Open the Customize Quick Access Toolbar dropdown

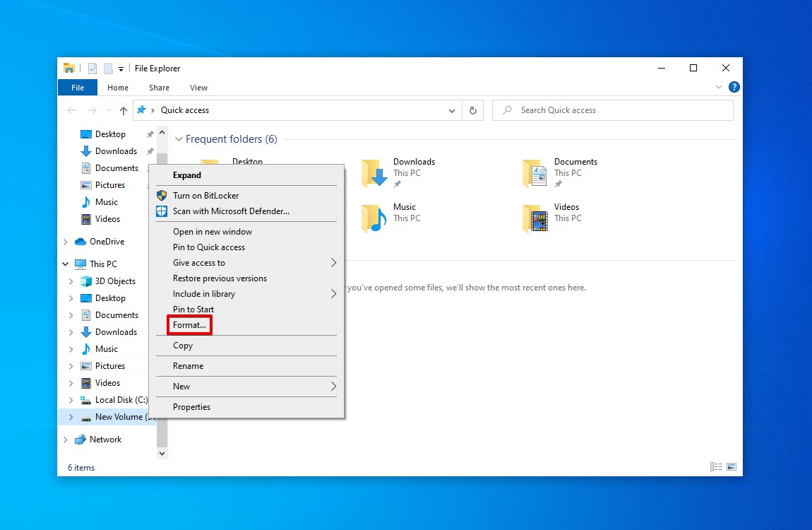(121, 69)
